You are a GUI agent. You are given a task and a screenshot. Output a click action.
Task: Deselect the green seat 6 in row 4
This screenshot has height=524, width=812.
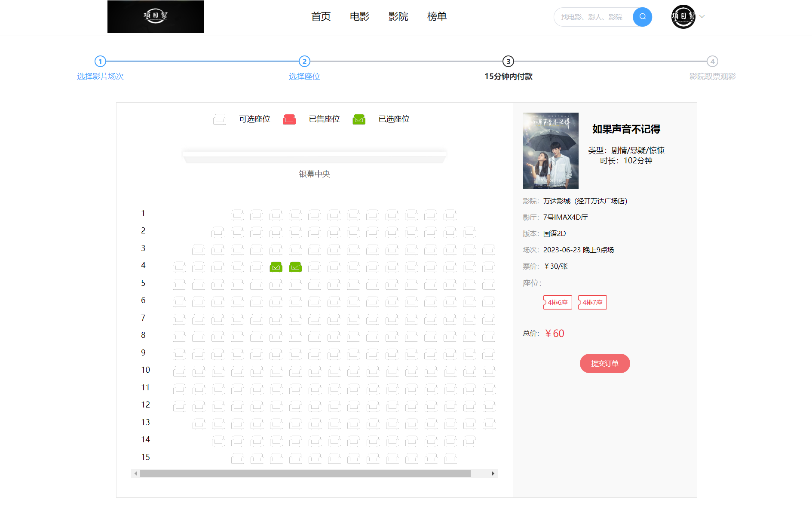click(x=276, y=267)
